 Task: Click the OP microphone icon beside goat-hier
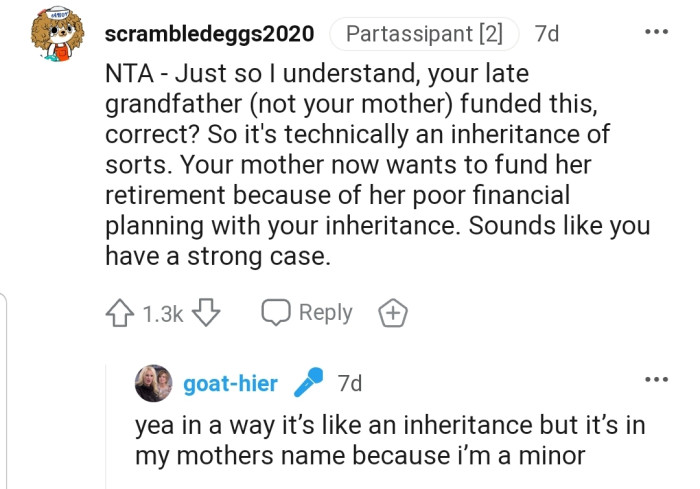(308, 383)
